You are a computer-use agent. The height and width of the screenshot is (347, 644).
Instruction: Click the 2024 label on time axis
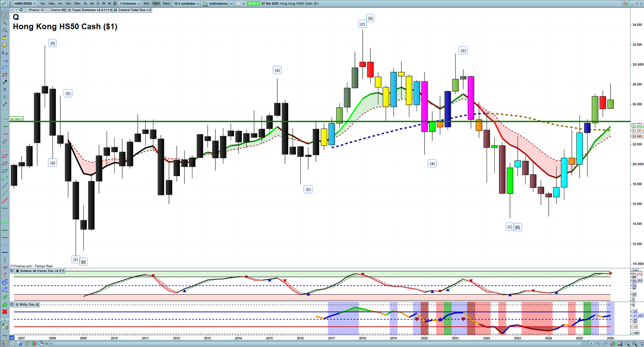click(x=548, y=338)
